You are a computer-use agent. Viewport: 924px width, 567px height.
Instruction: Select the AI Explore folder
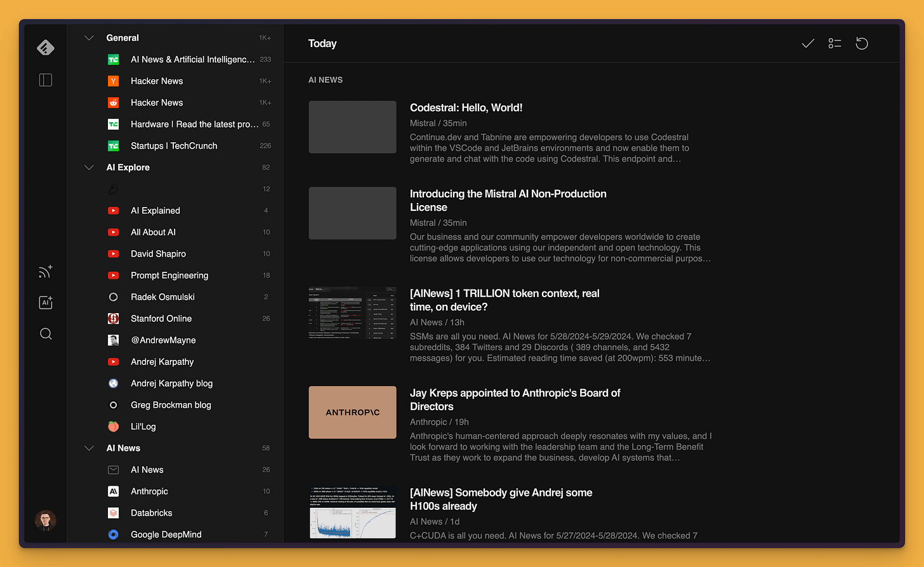[128, 168]
